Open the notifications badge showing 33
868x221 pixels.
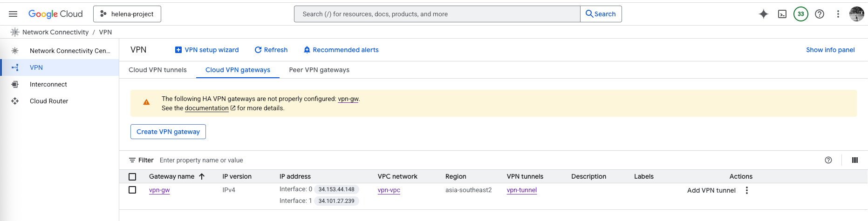(800, 14)
